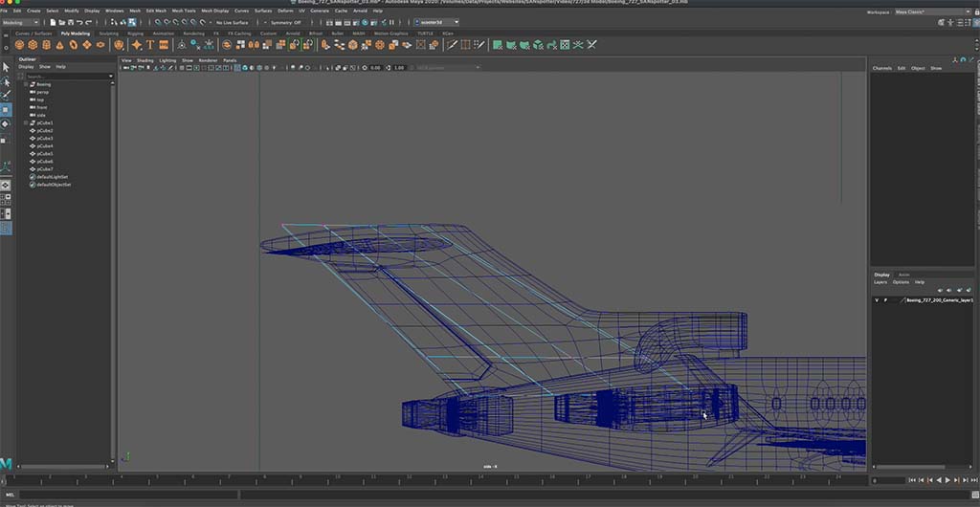Image resolution: width=980 pixels, height=507 pixels.
Task: Click in the Outliner search field
Action: [x=67, y=75]
